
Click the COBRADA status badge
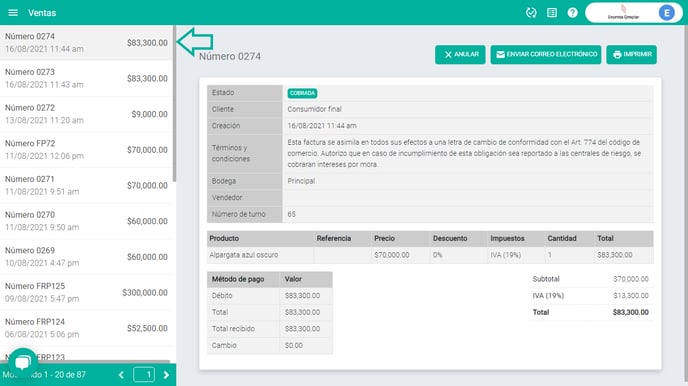point(302,93)
